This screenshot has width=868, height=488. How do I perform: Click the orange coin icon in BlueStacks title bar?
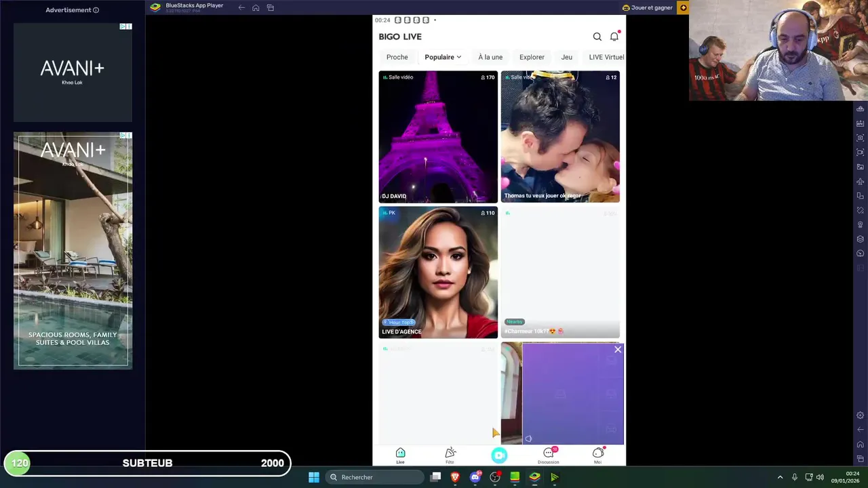point(684,7)
